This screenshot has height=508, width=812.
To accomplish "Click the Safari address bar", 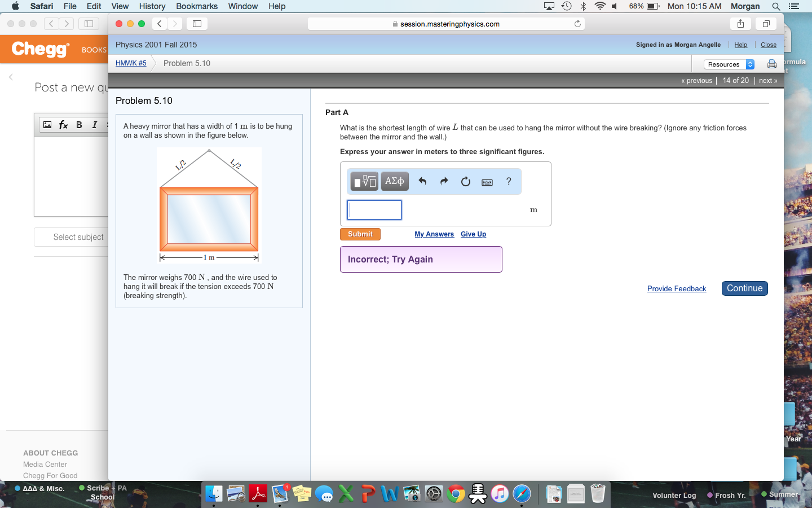I will point(446,24).
